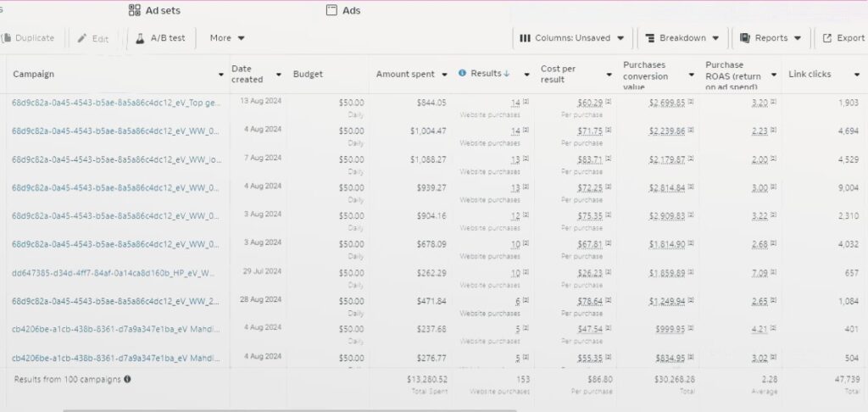Sort by Amount spent column
868x412 pixels.
[405, 75]
